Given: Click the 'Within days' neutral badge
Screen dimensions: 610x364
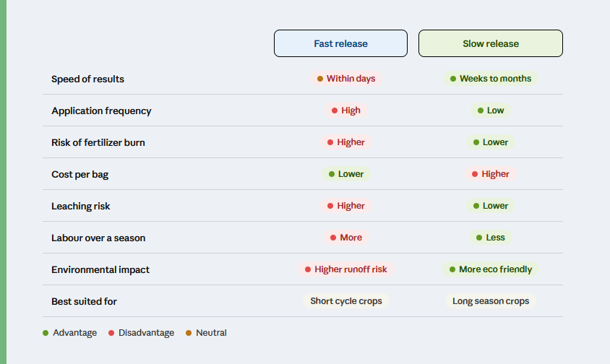Looking at the screenshot, I should coord(345,79).
